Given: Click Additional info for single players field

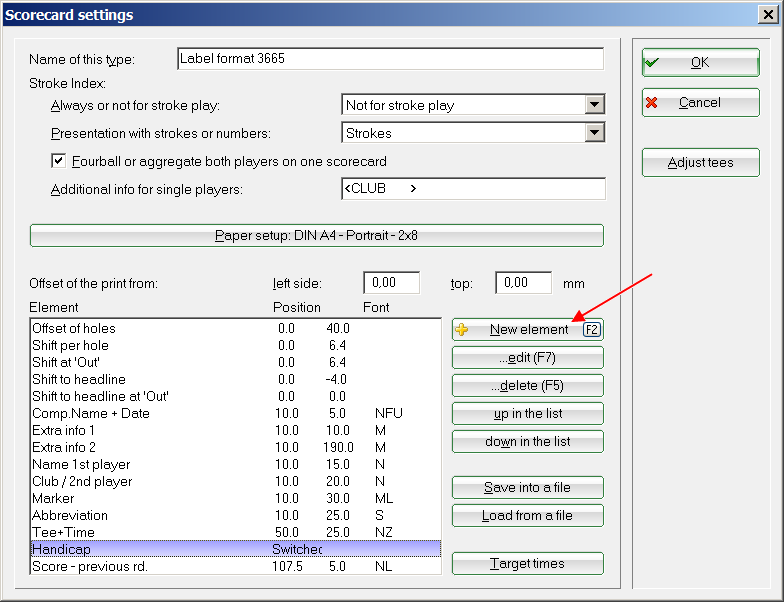Looking at the screenshot, I should tap(472, 189).
